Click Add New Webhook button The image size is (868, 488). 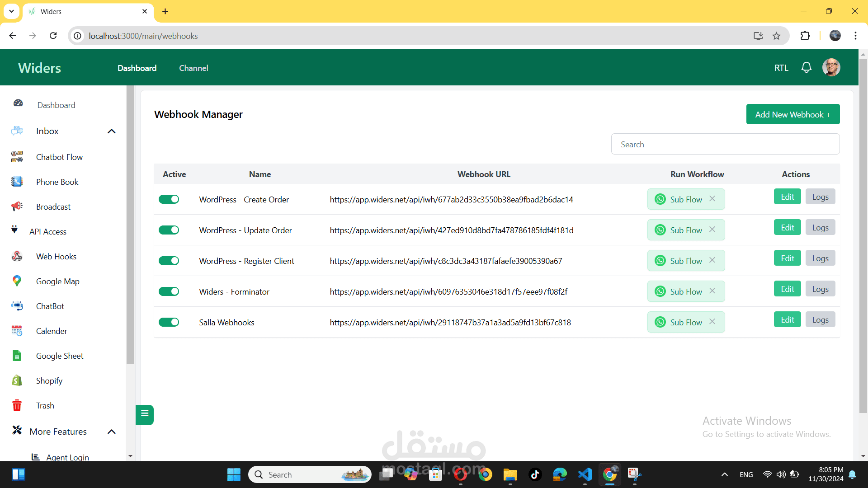[x=793, y=114]
